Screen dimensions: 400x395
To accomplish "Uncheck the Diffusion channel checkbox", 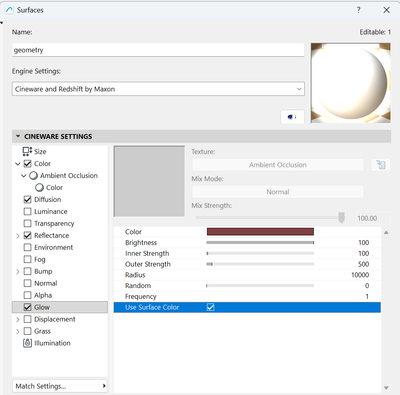I will pos(28,199).
